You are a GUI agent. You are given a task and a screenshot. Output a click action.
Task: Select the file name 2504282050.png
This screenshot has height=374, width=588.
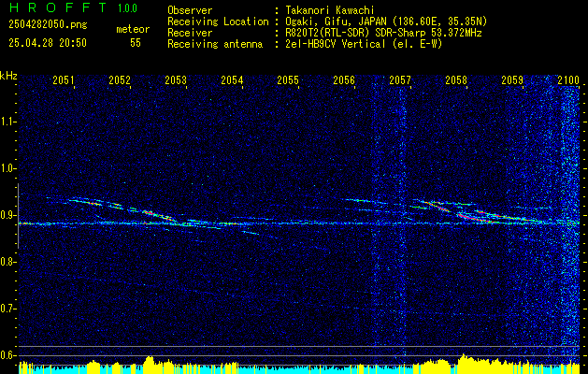click(x=48, y=25)
